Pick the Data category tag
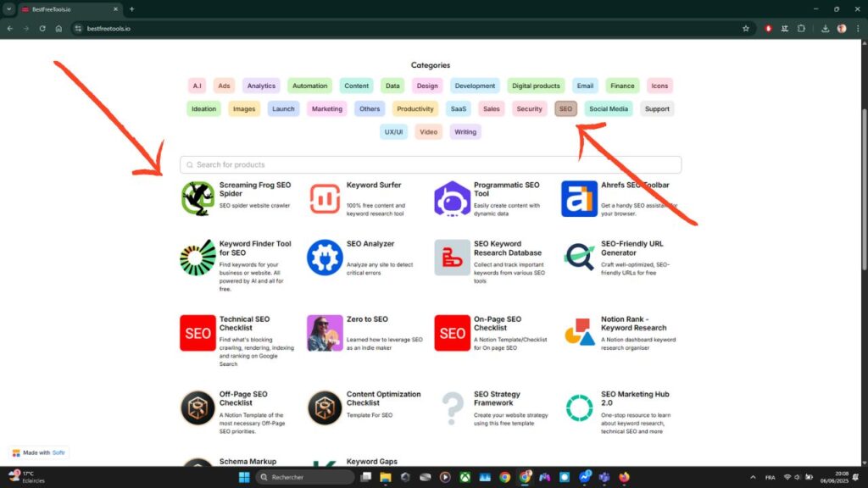The width and height of the screenshot is (868, 488). 392,86
